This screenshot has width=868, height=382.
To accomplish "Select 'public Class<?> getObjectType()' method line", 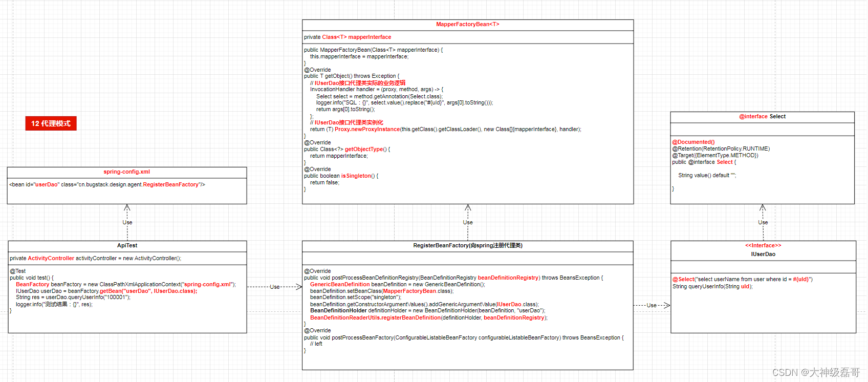I will [x=347, y=150].
